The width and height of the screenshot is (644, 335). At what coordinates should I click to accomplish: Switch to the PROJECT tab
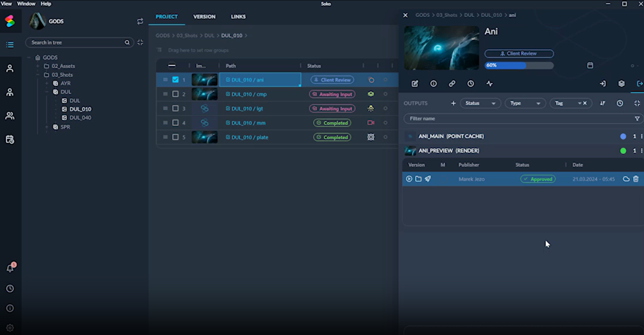[167, 17]
